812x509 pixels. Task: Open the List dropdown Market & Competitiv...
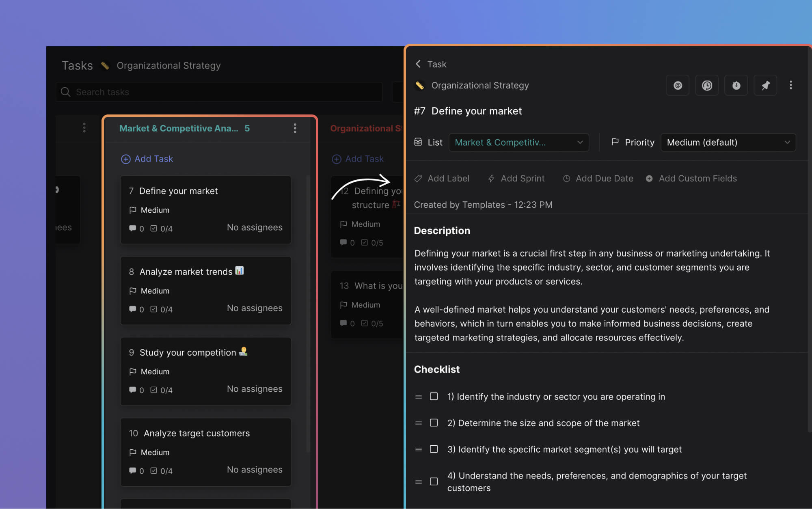pyautogui.click(x=518, y=142)
